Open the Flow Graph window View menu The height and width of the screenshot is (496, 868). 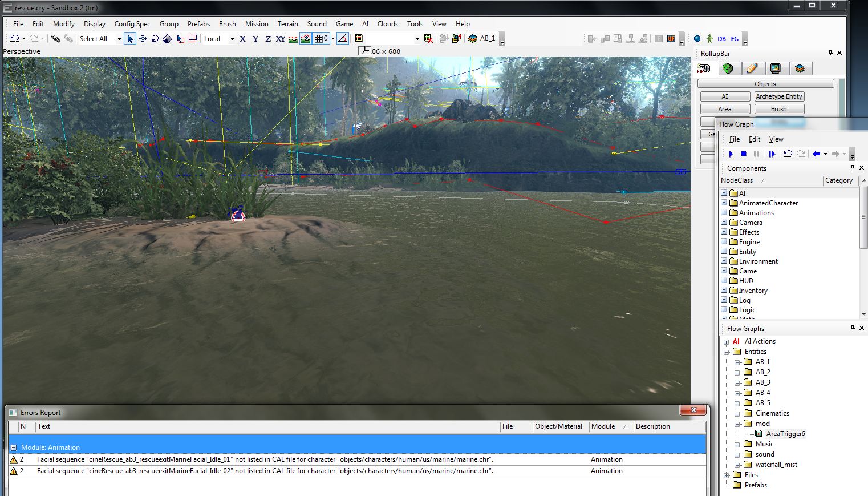coord(776,139)
